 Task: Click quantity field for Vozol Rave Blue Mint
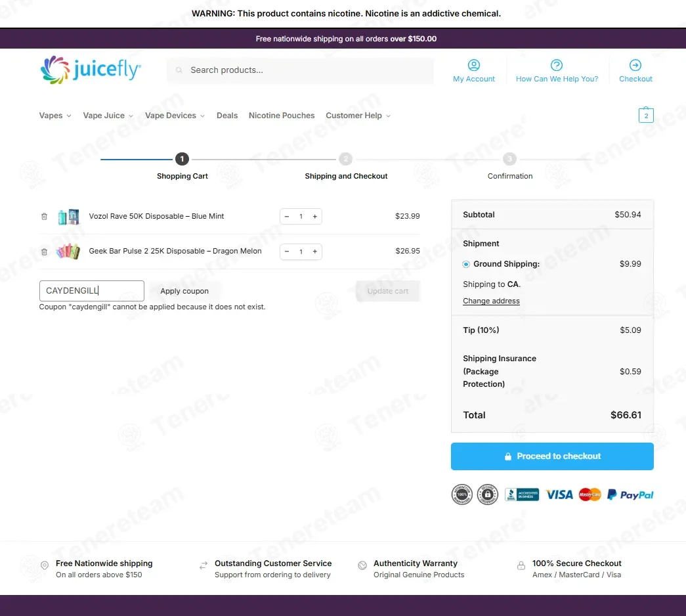point(301,216)
